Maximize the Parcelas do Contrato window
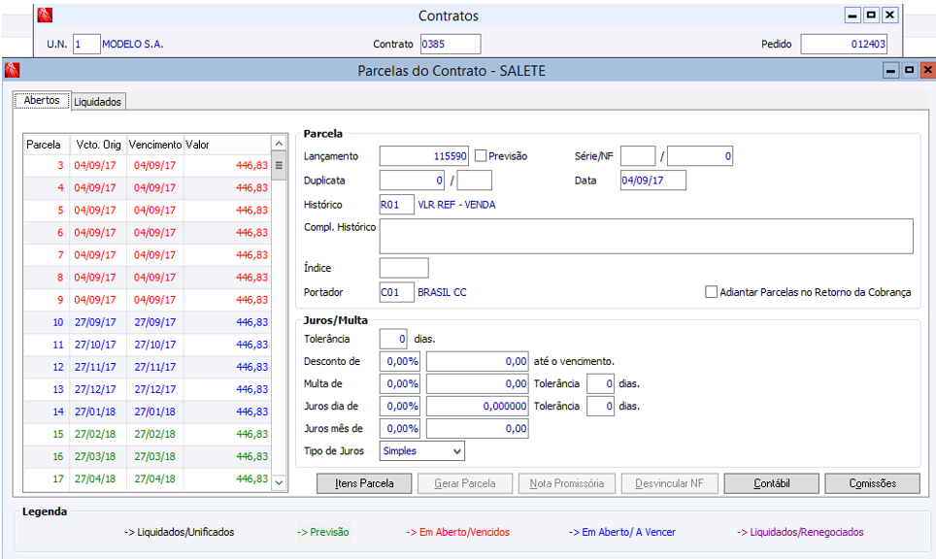Viewport: 936px width, 560px height. (x=909, y=71)
